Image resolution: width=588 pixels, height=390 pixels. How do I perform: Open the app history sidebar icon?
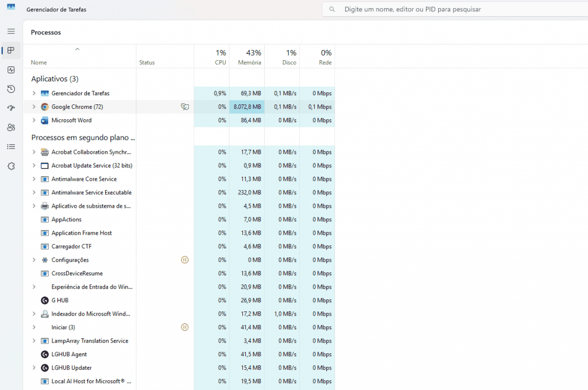coord(11,89)
